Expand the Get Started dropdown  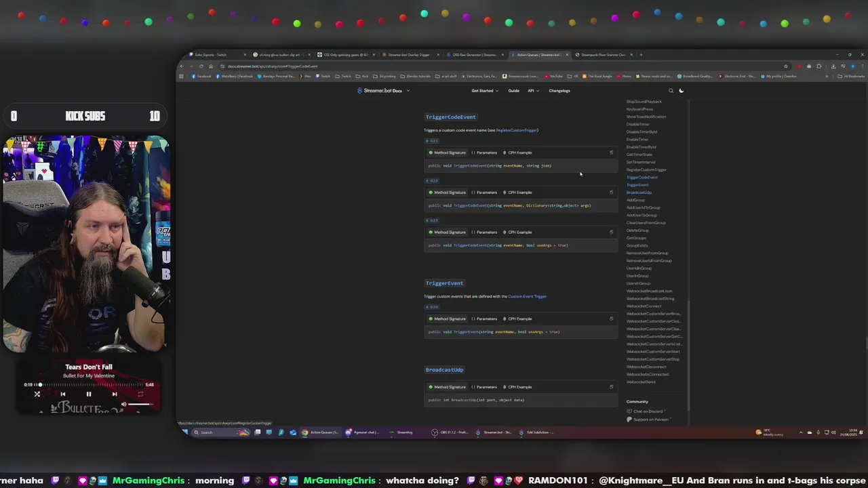coord(485,91)
